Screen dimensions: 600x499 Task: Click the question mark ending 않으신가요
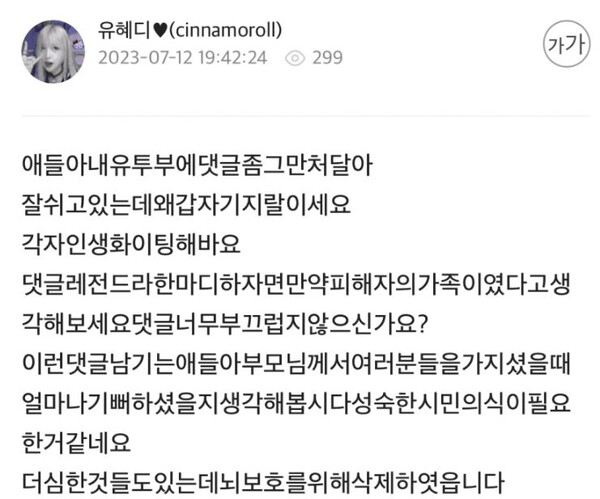click(x=422, y=324)
